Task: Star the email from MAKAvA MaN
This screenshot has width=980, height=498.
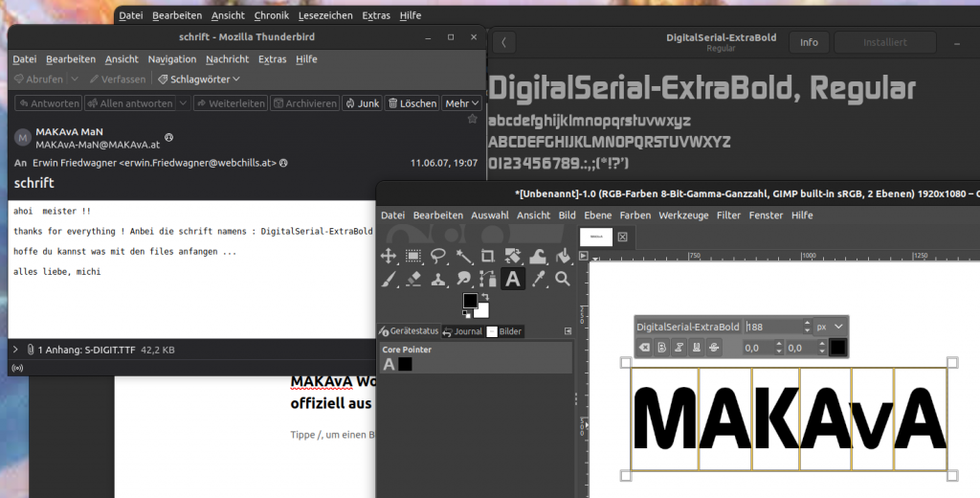Action: (472, 120)
